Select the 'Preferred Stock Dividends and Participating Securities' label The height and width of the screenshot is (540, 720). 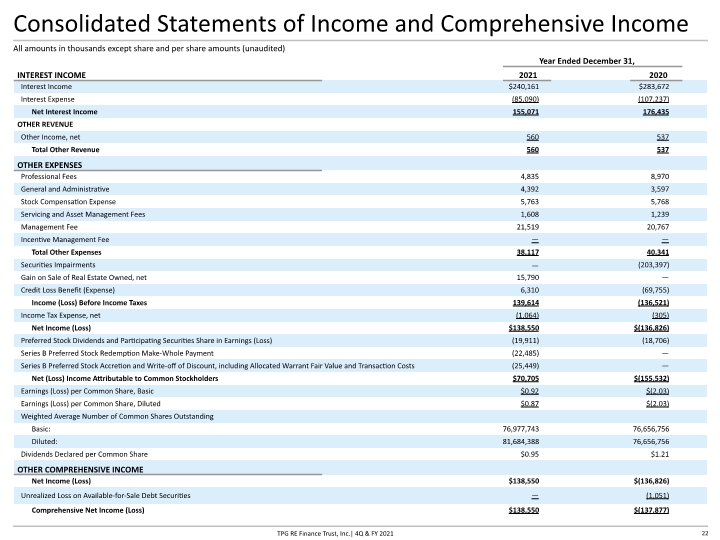(x=146, y=341)
